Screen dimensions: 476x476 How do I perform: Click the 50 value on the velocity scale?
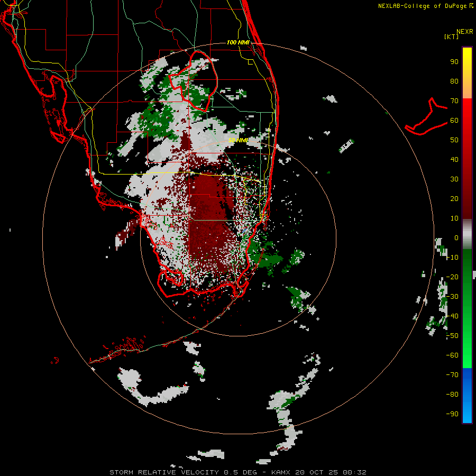[x=454, y=140]
